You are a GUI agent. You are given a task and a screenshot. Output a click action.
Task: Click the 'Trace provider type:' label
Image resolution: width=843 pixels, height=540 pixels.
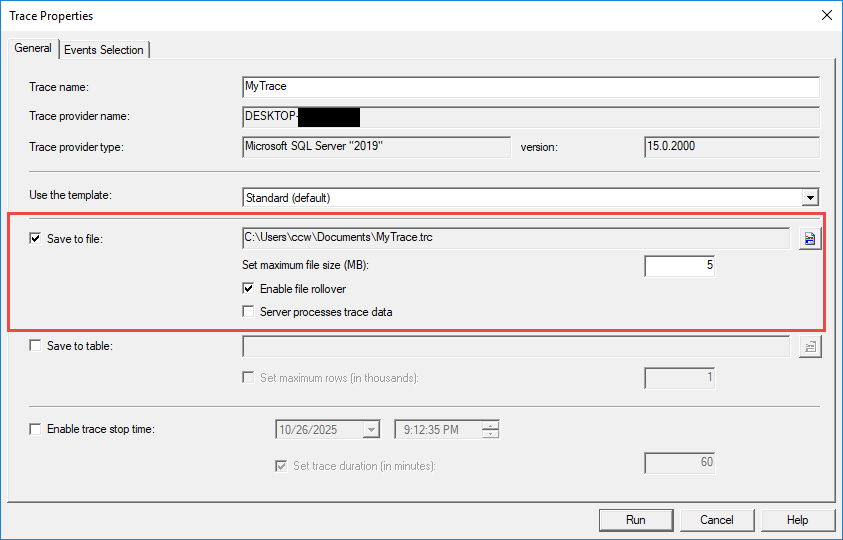76,147
